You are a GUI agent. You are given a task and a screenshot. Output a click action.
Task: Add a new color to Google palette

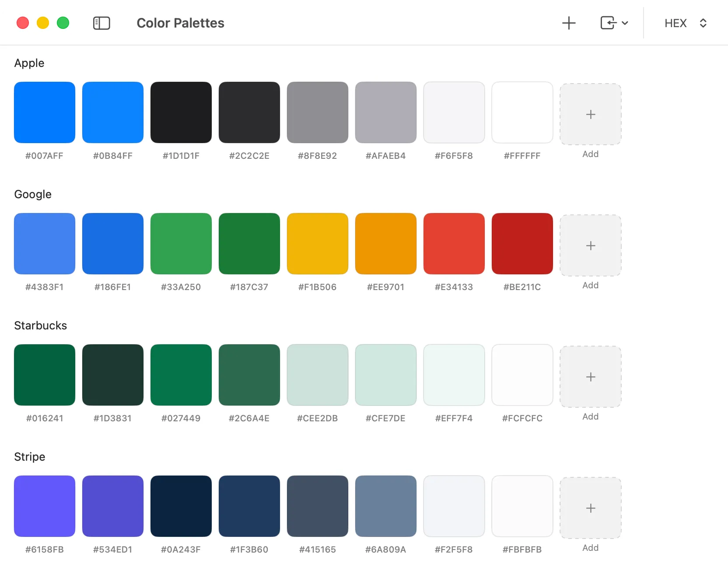tap(590, 245)
